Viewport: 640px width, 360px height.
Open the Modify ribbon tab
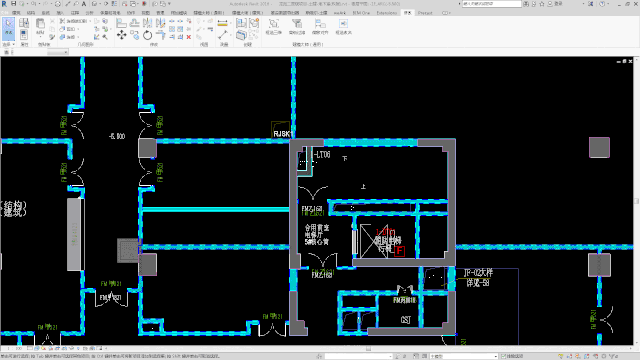[x=407, y=13]
